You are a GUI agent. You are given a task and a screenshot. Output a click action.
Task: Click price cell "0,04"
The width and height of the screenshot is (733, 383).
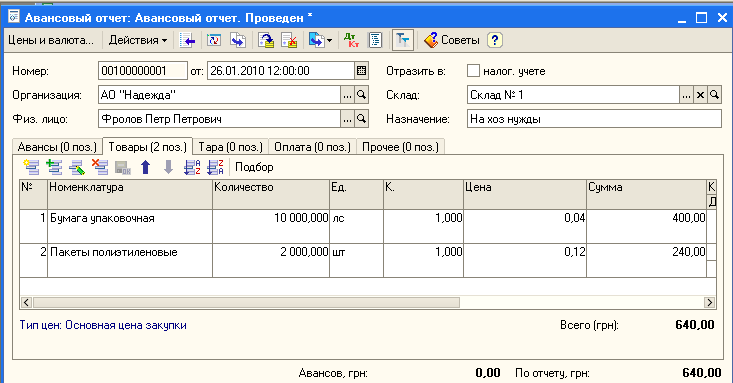pos(525,226)
